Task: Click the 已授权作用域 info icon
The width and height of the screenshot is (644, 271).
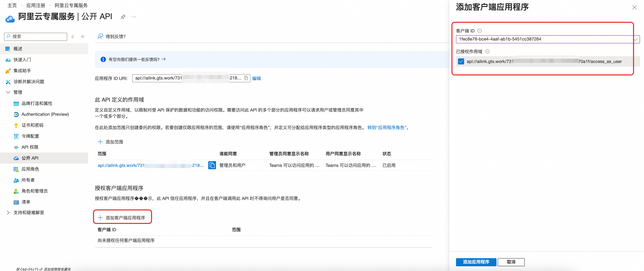Action: [x=487, y=51]
